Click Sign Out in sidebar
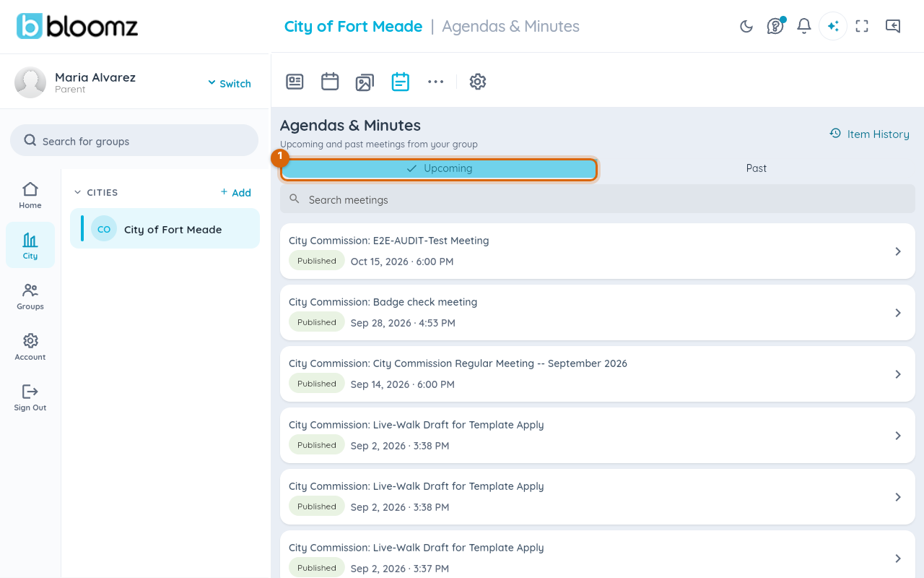Viewport: 924px width, 578px height. point(30,397)
